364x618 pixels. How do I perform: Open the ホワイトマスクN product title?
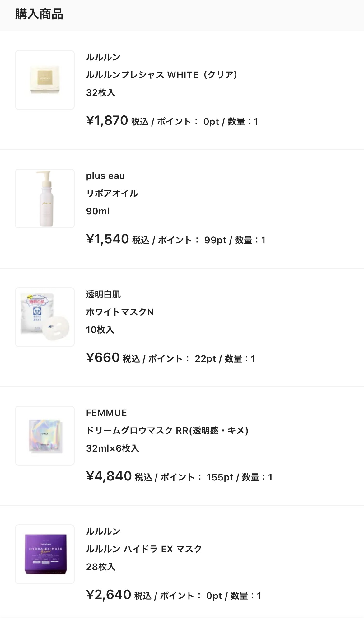(120, 312)
